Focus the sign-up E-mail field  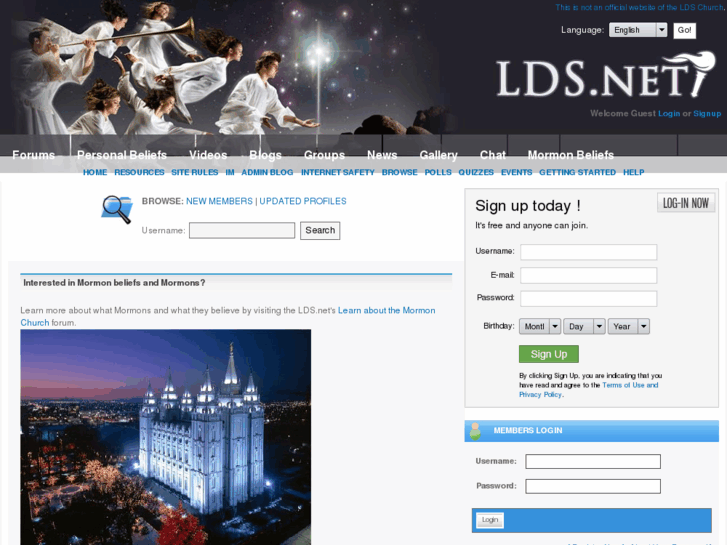[588, 276]
